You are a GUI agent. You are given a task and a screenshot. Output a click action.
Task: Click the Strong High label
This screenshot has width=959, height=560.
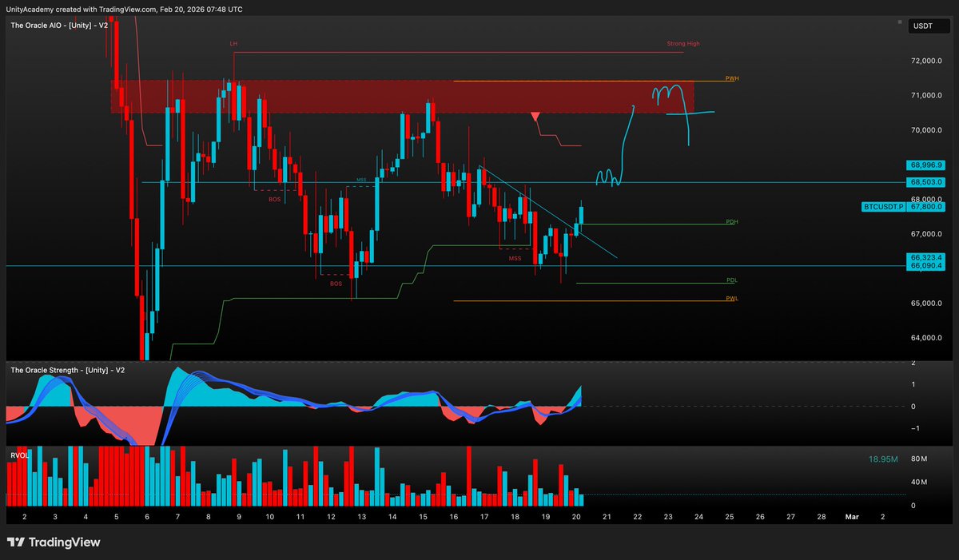click(x=683, y=44)
